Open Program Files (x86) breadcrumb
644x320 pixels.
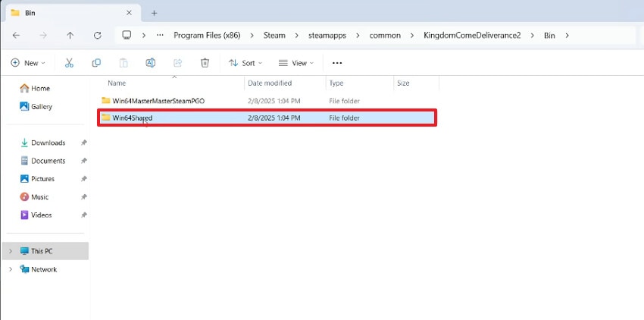tap(207, 36)
